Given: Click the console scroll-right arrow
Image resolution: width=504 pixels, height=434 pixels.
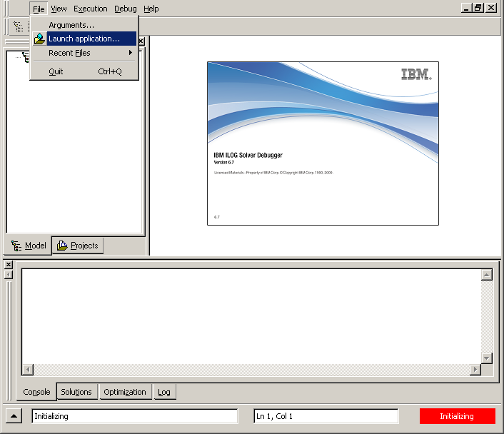Looking at the screenshot, I should coord(475,370).
